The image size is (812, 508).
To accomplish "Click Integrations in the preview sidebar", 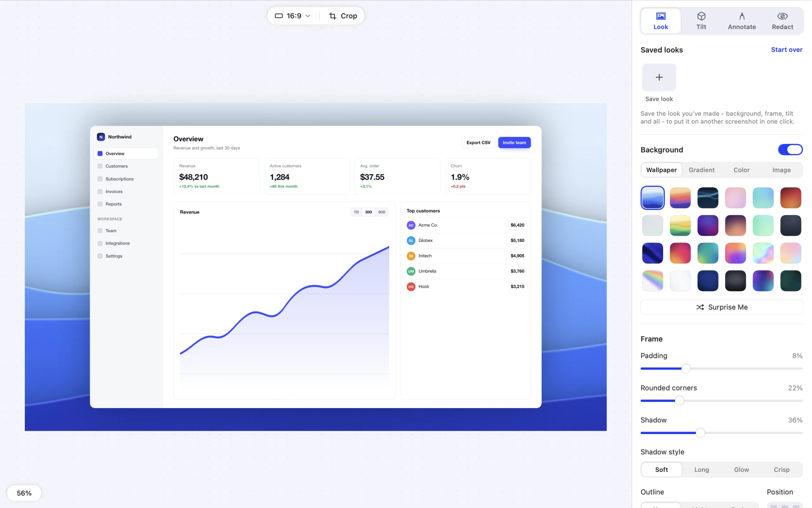I will [126, 243].
